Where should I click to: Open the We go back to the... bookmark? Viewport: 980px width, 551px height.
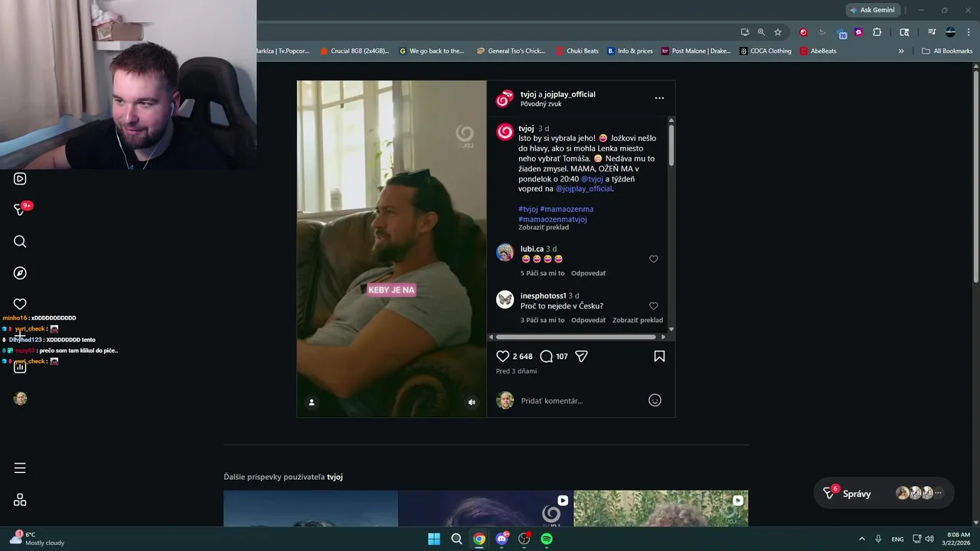(x=432, y=51)
